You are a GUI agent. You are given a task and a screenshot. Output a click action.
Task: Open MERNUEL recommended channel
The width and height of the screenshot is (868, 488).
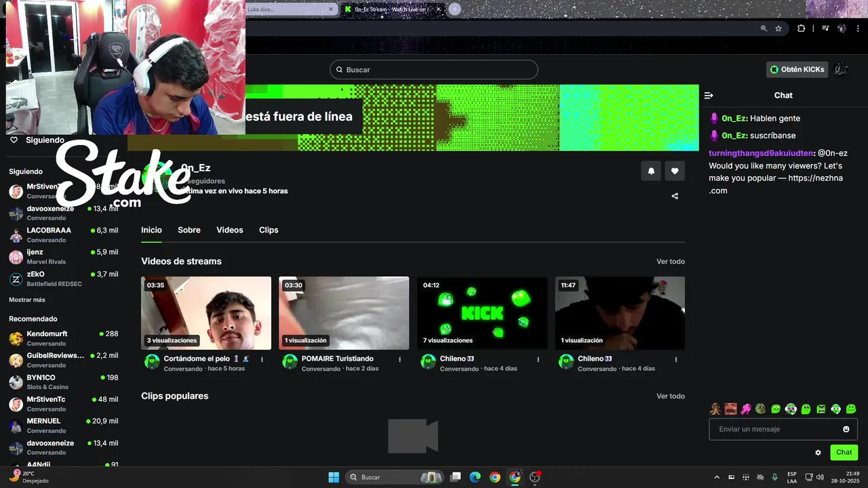pos(64,425)
